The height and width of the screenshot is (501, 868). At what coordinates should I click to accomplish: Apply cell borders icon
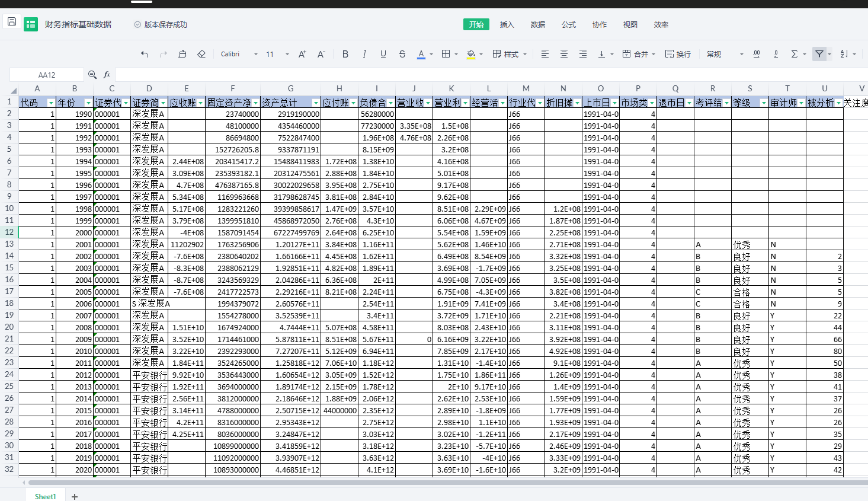click(x=446, y=54)
